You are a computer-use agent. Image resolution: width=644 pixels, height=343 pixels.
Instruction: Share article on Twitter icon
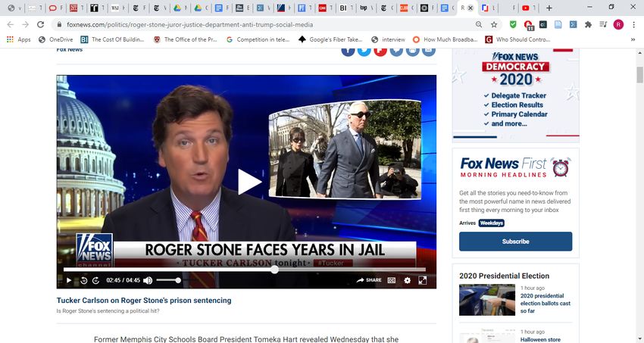coord(364,51)
